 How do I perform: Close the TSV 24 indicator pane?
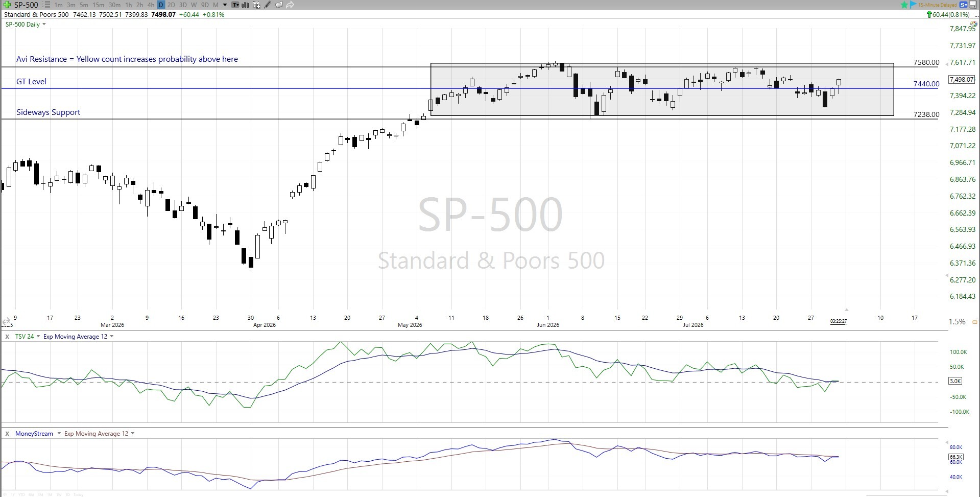7,337
